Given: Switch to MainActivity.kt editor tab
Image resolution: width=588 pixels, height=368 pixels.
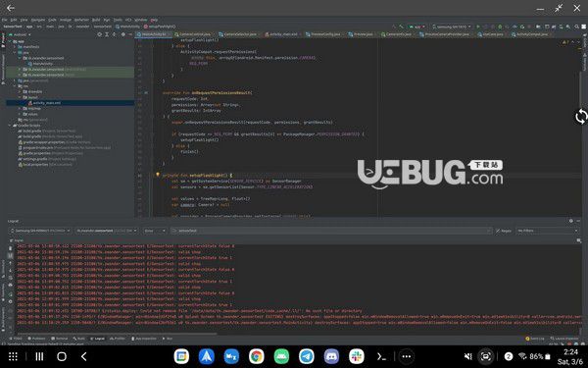Looking at the screenshot, I should click(154, 34).
